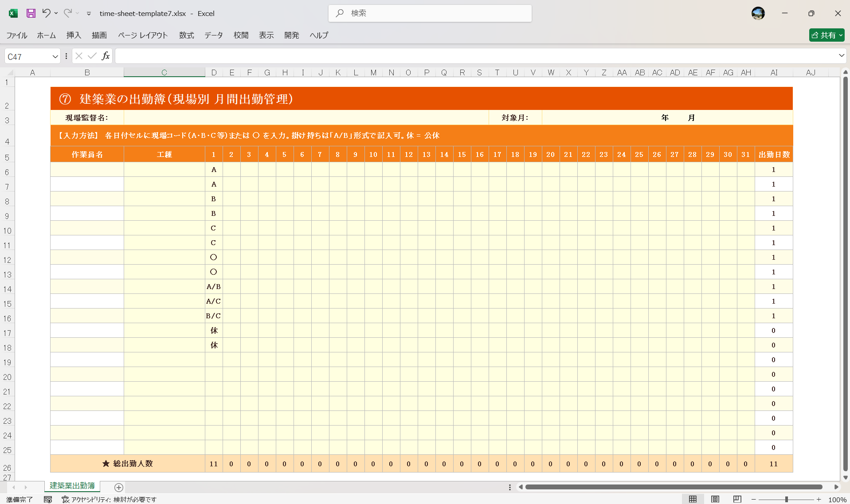Click the 休 cell in row 17

click(214, 331)
